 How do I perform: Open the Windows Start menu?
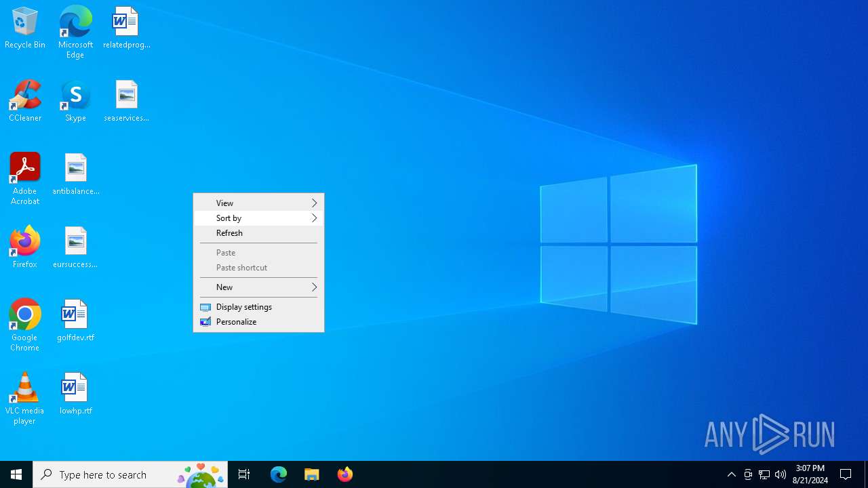tap(16, 474)
